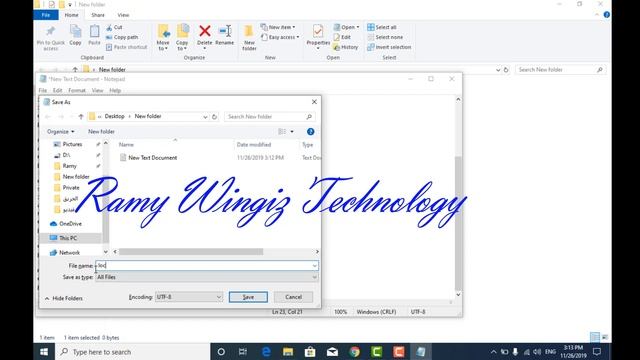Image resolution: width=640 pixels, height=360 pixels.
Task: Click the Open button in ribbon
Action: [x=346, y=27]
